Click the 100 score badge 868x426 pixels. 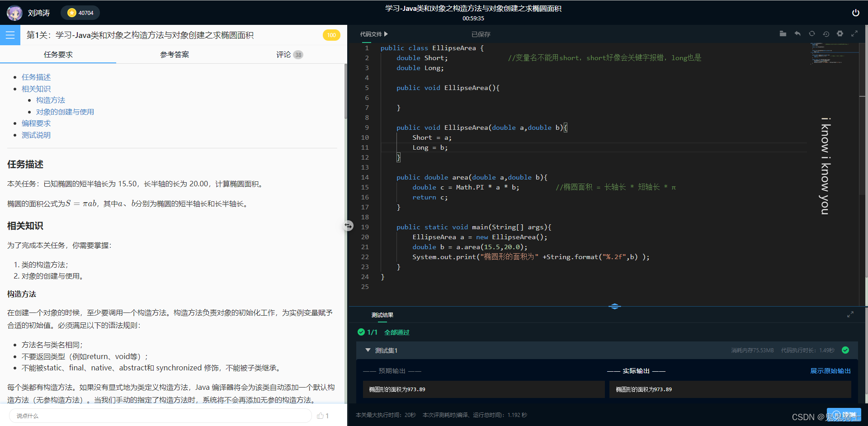pos(331,35)
